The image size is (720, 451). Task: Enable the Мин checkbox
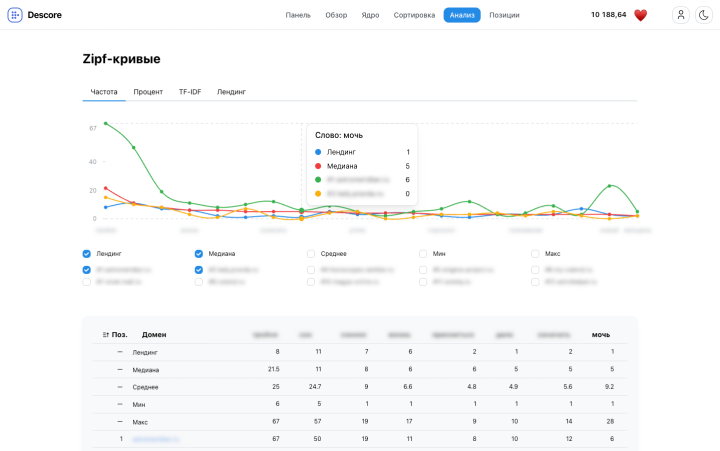[424, 254]
